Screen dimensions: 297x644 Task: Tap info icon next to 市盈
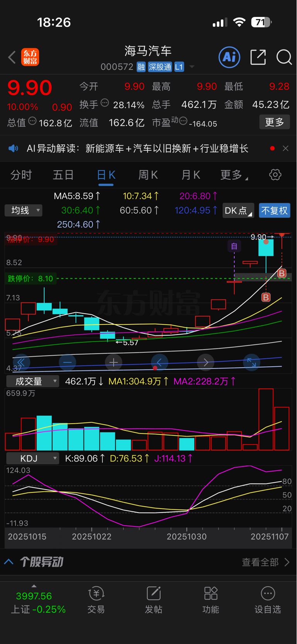point(183,121)
